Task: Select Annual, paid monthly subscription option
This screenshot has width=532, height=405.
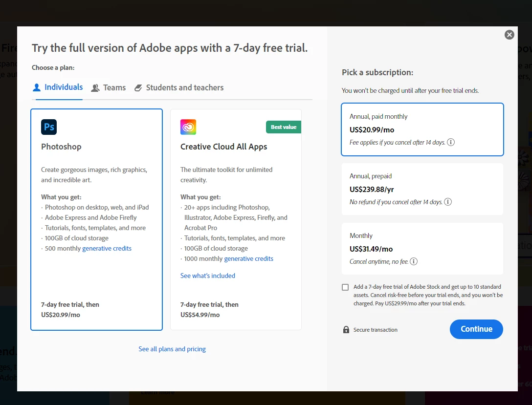Action: pos(422,129)
